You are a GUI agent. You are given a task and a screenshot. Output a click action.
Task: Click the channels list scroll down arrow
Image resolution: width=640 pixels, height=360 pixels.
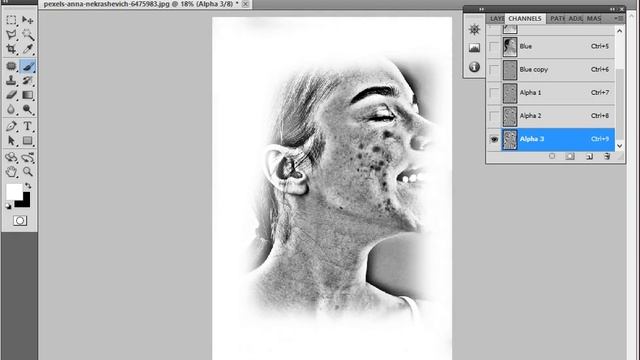(x=620, y=146)
